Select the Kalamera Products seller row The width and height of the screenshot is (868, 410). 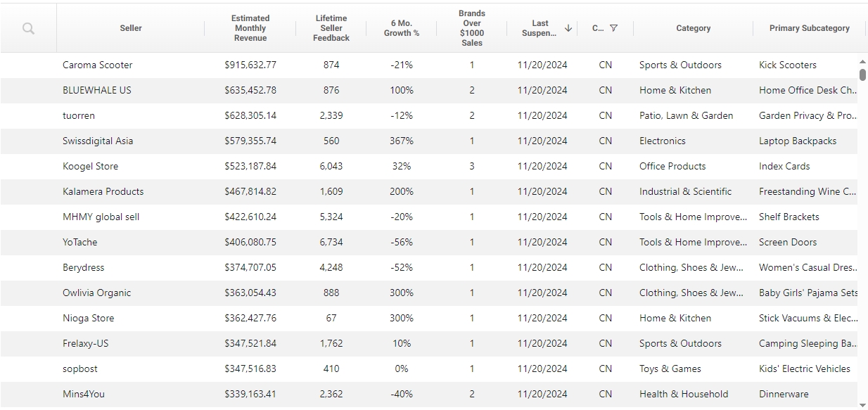[428, 191]
